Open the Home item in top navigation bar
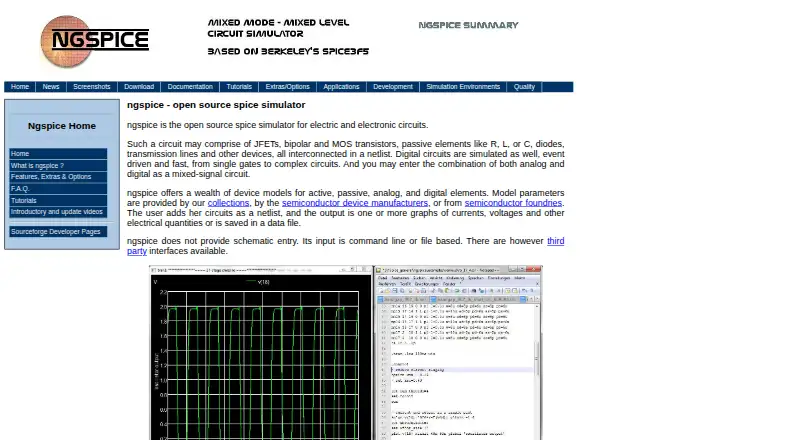 [20, 87]
